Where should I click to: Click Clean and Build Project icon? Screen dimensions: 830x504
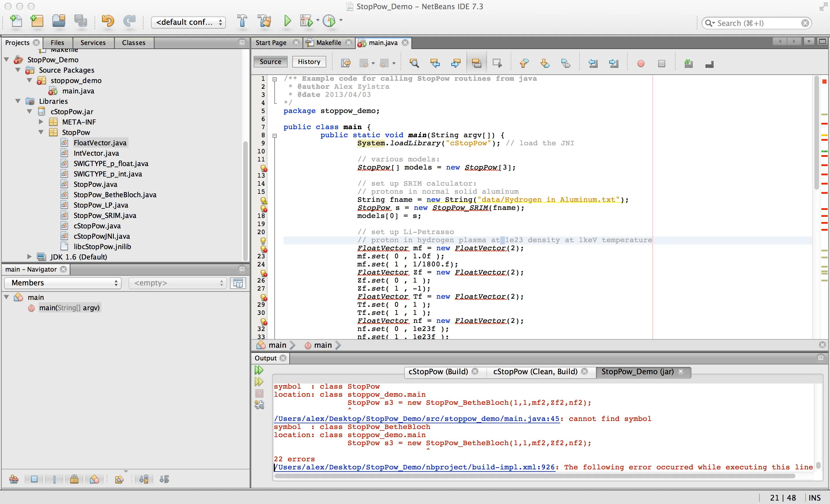(x=265, y=21)
